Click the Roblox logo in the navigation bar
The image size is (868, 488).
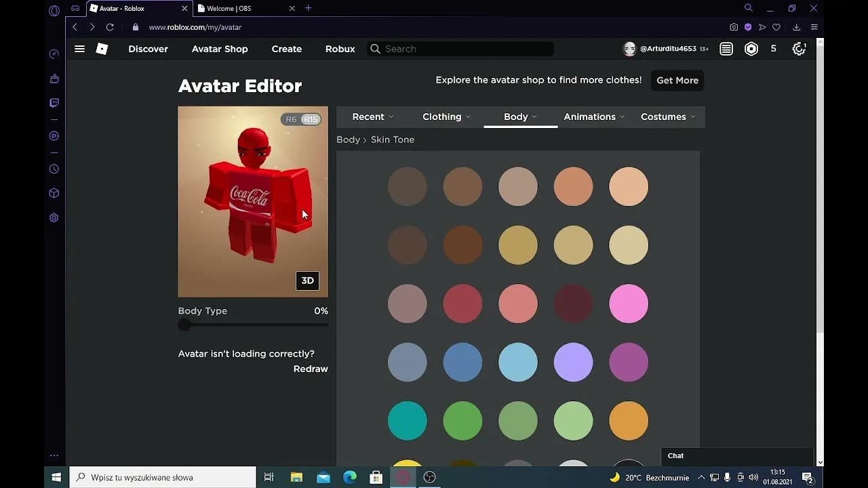pyautogui.click(x=102, y=49)
